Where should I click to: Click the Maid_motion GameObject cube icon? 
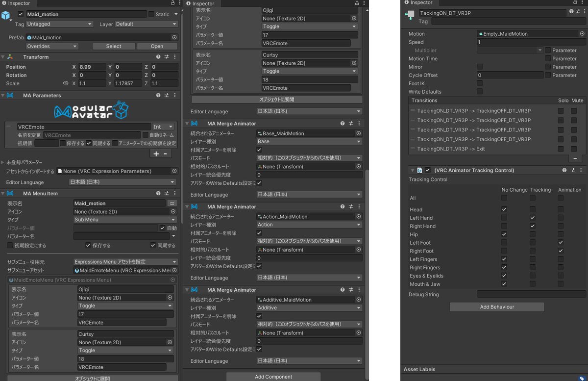coord(6,16)
